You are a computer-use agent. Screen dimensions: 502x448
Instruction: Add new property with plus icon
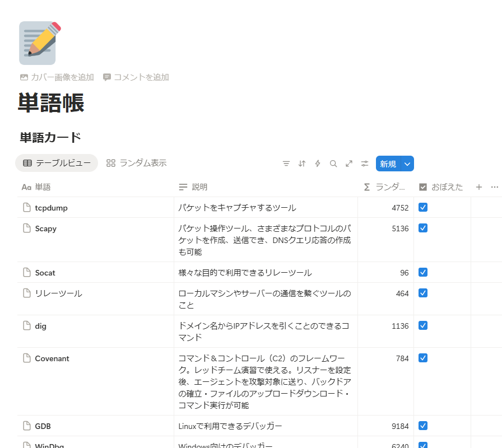[479, 187]
